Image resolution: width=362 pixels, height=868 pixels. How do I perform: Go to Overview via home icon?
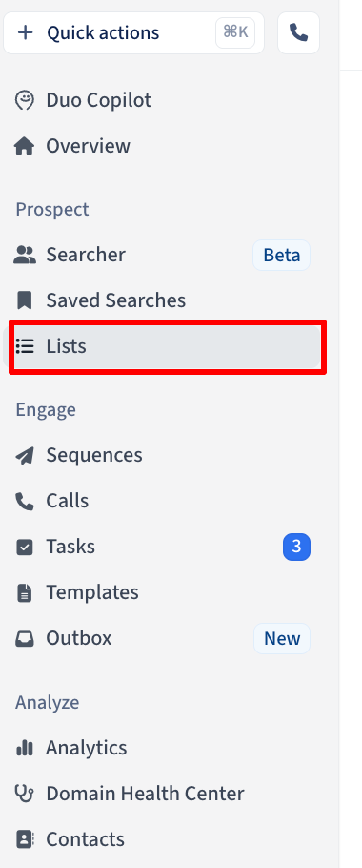point(25,147)
